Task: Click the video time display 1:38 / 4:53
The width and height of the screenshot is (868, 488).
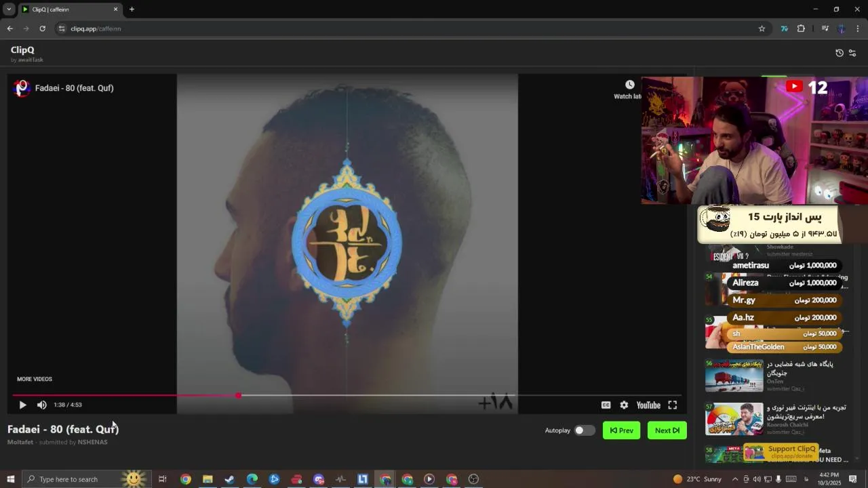Action: [x=68, y=405]
